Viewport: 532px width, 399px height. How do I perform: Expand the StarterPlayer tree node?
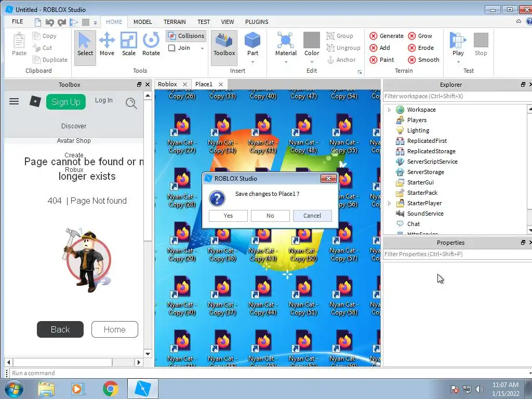tap(389, 203)
